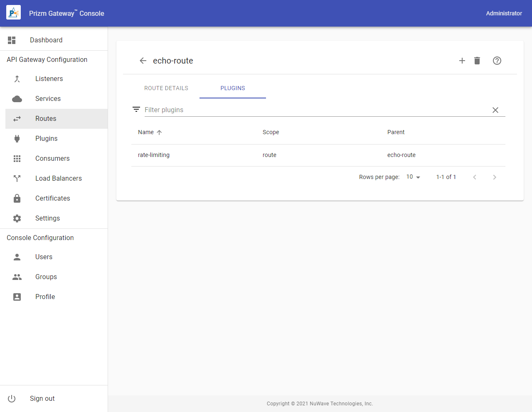Click the Settings gear item
This screenshot has height=412, width=532.
click(x=47, y=218)
